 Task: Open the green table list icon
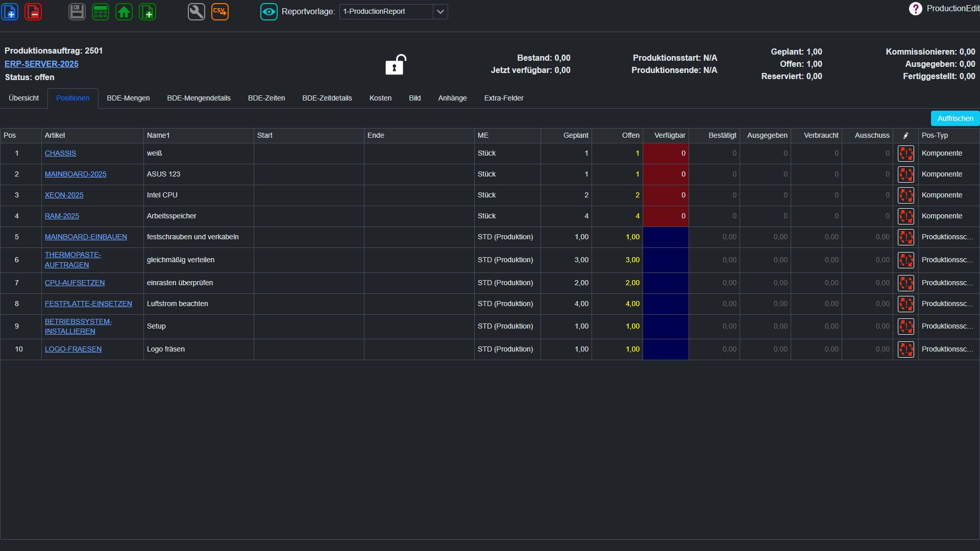(101, 11)
